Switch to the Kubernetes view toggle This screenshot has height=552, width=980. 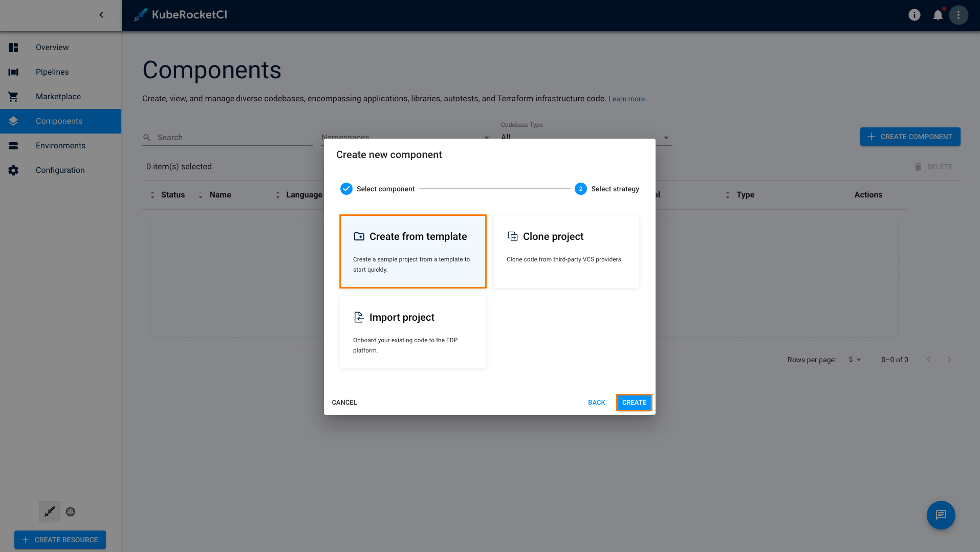click(71, 512)
